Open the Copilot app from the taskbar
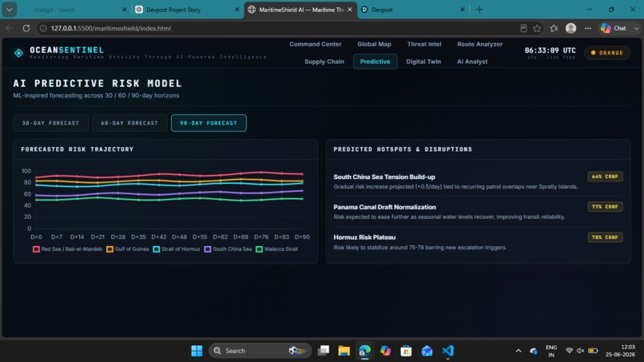Screen dimensions: 644x362 385,351
